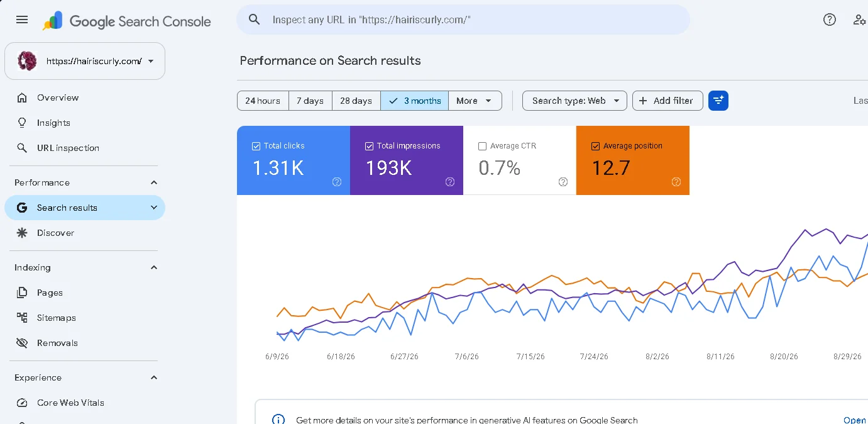Open the Search type: Web dropdown
The width and height of the screenshot is (868, 424).
[574, 101]
